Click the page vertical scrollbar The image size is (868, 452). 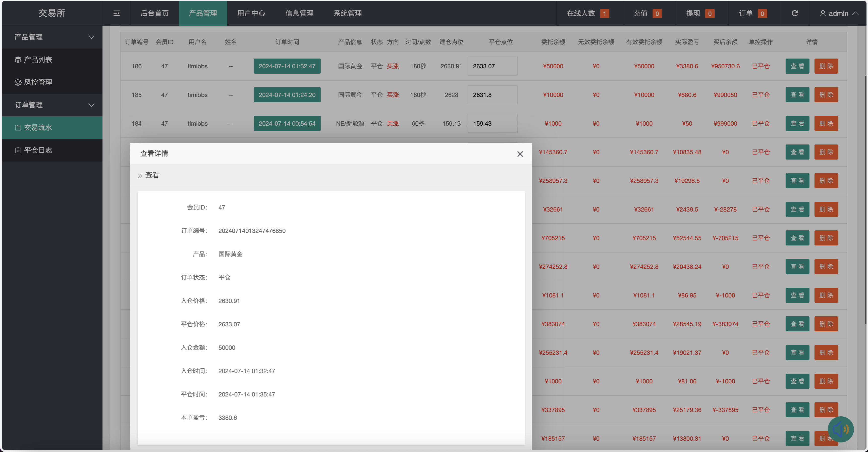click(865, 202)
